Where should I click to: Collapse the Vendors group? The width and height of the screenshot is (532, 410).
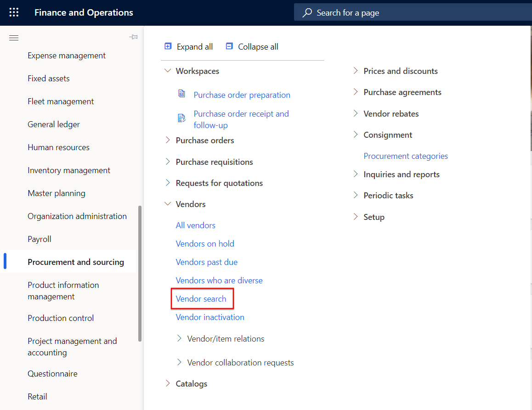pos(168,204)
